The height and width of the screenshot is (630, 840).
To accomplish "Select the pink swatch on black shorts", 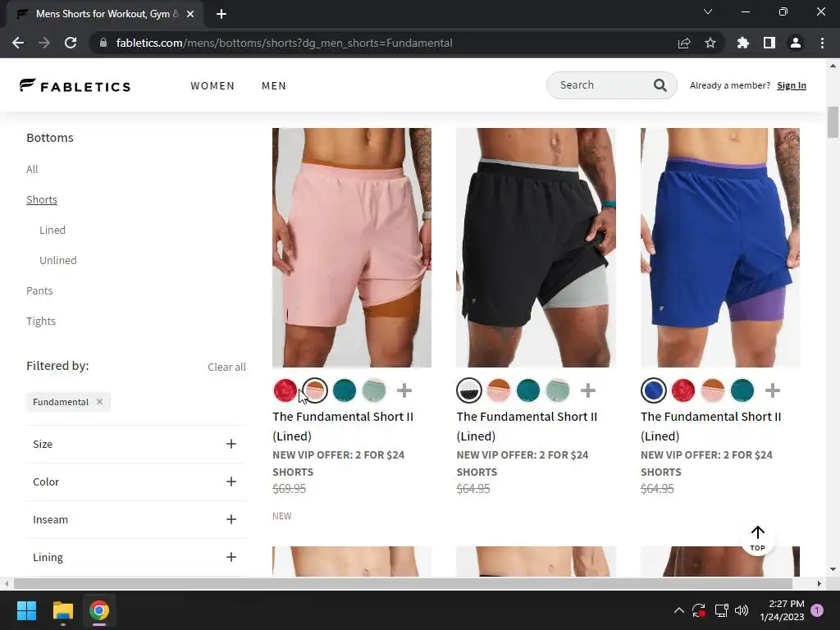I will pyautogui.click(x=499, y=390).
